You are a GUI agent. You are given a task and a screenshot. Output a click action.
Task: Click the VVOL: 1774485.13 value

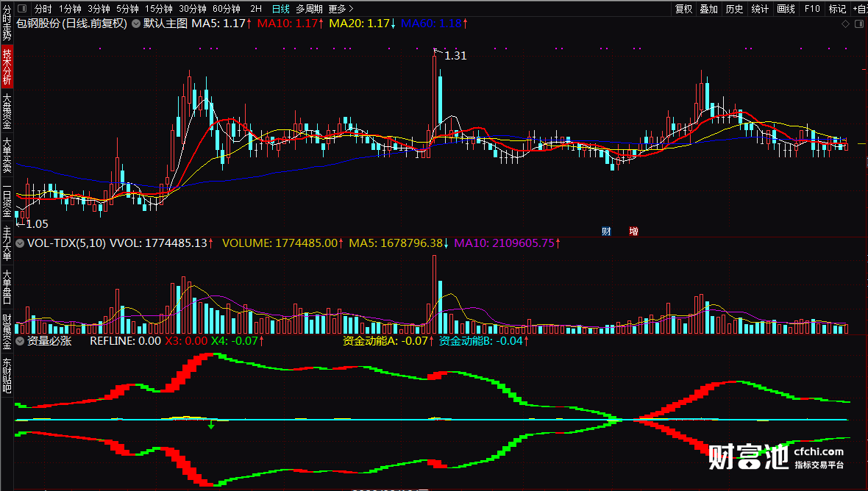pyautogui.click(x=161, y=243)
